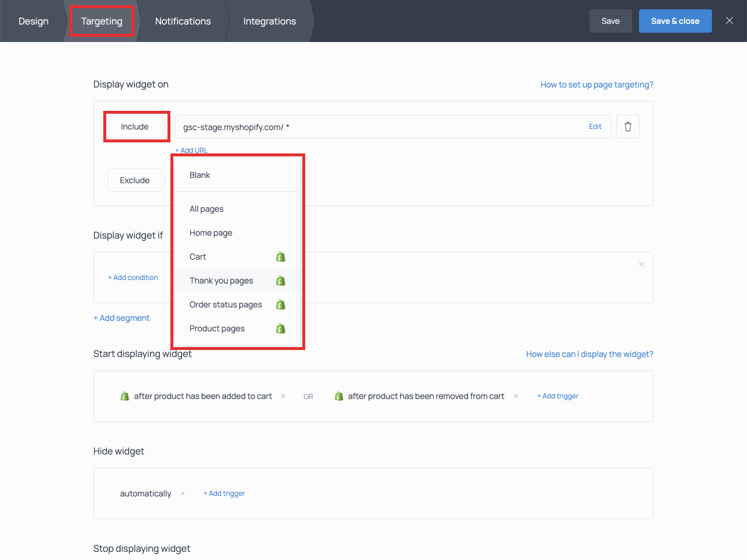Click the trash icon to delete the URL
This screenshot has height=560, width=747.
(x=628, y=126)
